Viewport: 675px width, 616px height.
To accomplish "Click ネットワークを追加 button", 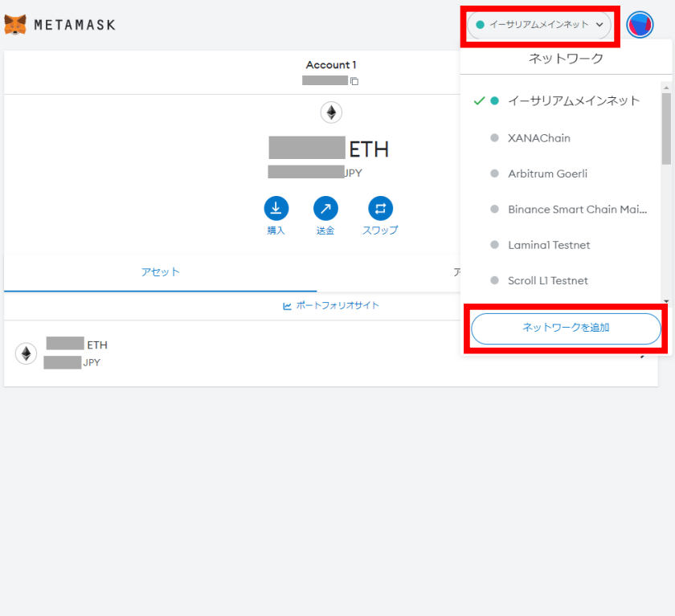I will click(x=566, y=328).
